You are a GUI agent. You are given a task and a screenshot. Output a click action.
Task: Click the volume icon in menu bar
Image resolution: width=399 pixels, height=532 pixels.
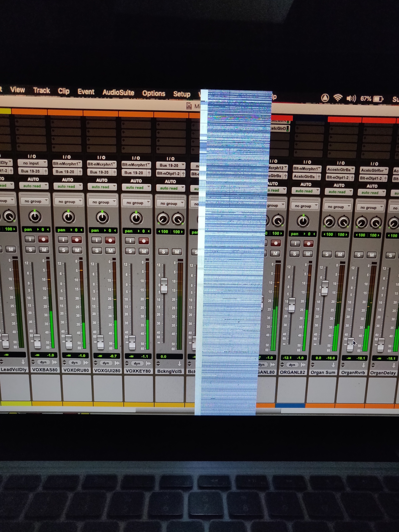point(351,98)
